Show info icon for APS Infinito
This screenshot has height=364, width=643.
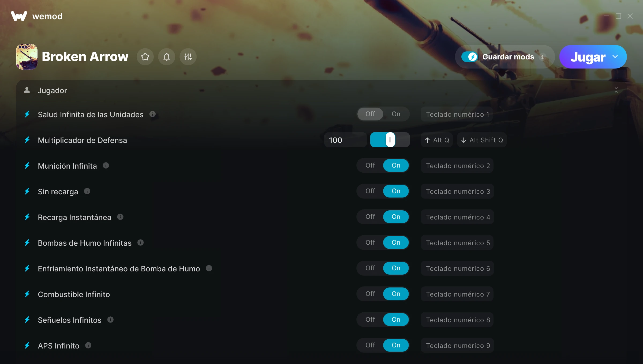88,346
